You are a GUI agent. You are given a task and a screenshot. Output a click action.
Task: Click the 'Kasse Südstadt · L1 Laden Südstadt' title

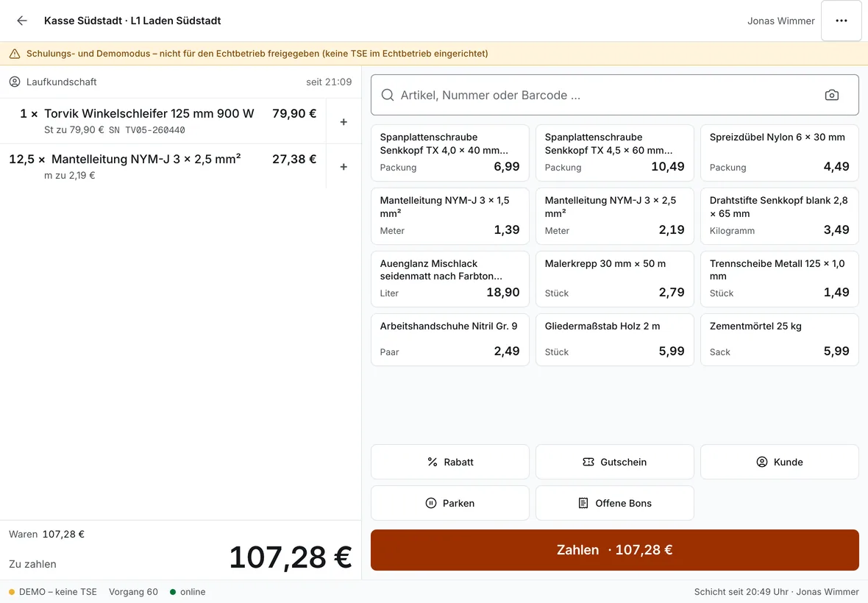tap(132, 21)
